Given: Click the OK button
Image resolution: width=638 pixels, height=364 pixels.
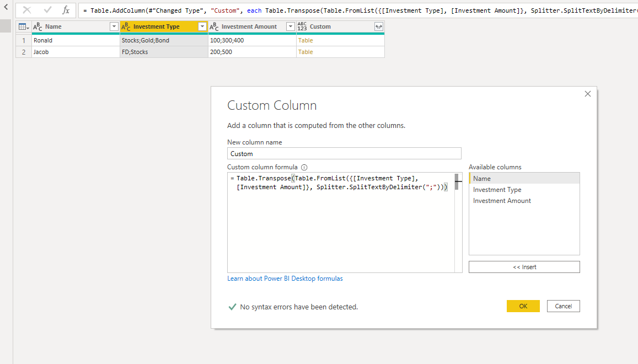Looking at the screenshot, I should (523, 306).
